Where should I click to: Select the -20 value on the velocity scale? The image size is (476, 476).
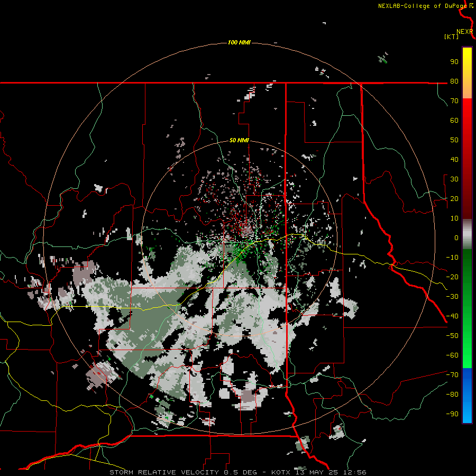(x=452, y=277)
